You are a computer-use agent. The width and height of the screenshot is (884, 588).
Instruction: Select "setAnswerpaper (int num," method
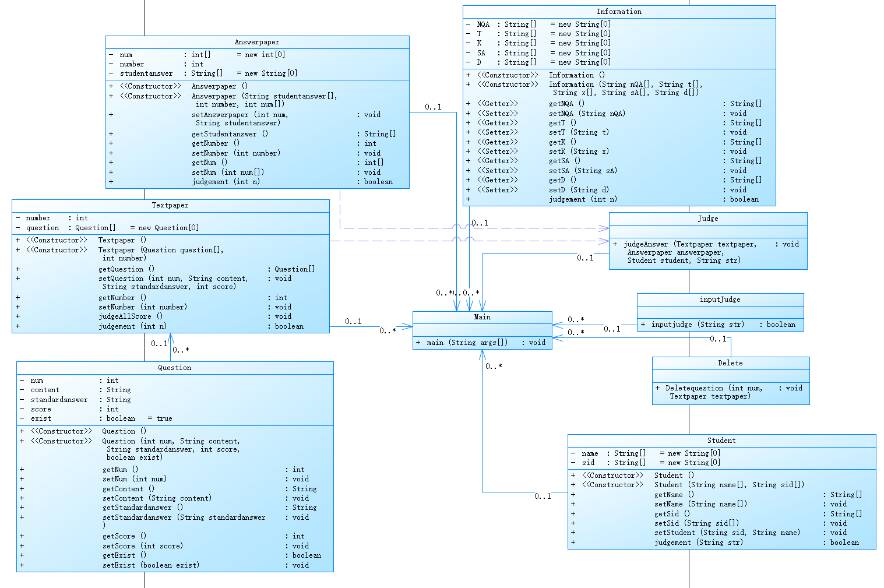[x=240, y=115]
